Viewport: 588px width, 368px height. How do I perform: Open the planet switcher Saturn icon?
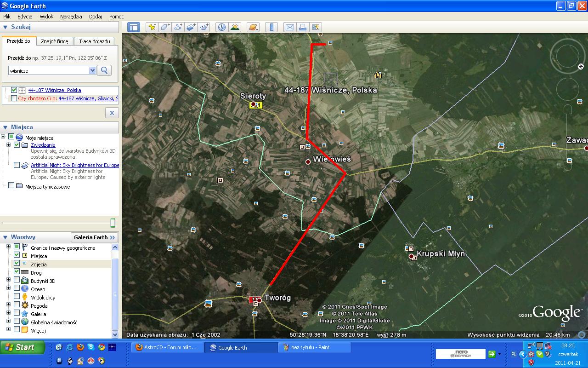point(253,27)
